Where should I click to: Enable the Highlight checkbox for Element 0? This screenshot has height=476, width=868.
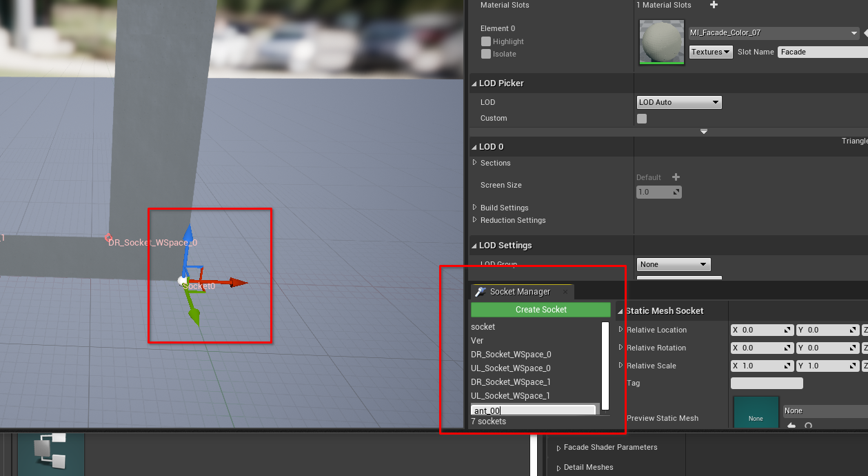coord(486,42)
